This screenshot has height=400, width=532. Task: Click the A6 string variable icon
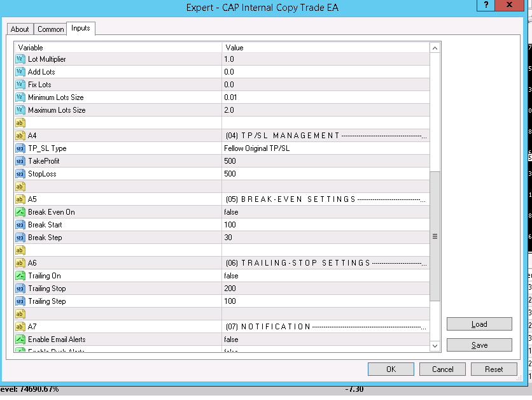click(x=20, y=263)
